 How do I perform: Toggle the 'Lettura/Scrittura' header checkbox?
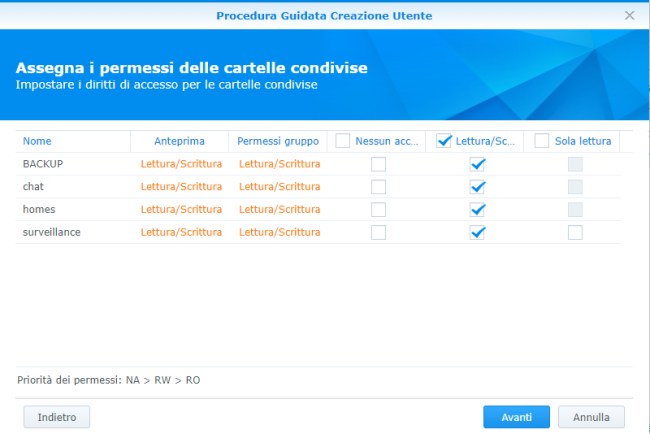tap(445, 141)
